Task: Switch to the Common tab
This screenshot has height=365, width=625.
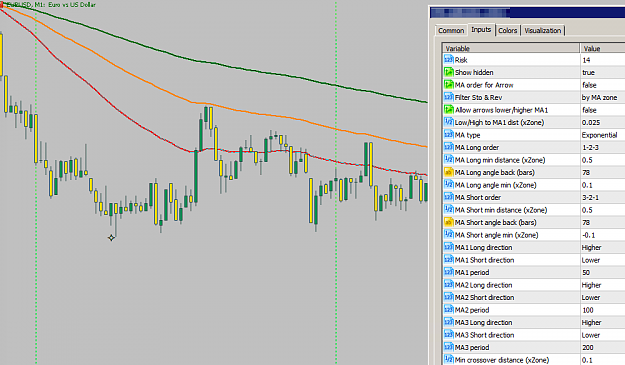Action: (451, 30)
